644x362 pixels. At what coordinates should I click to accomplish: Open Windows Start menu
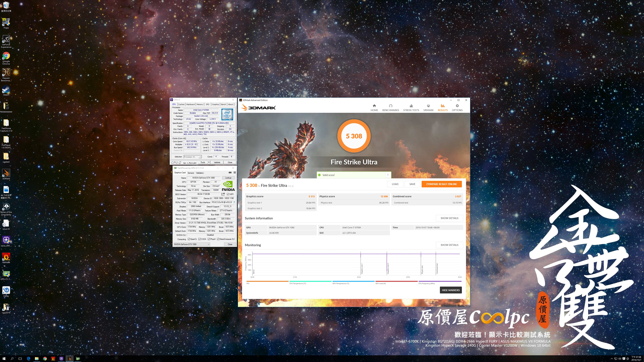(x=4, y=358)
